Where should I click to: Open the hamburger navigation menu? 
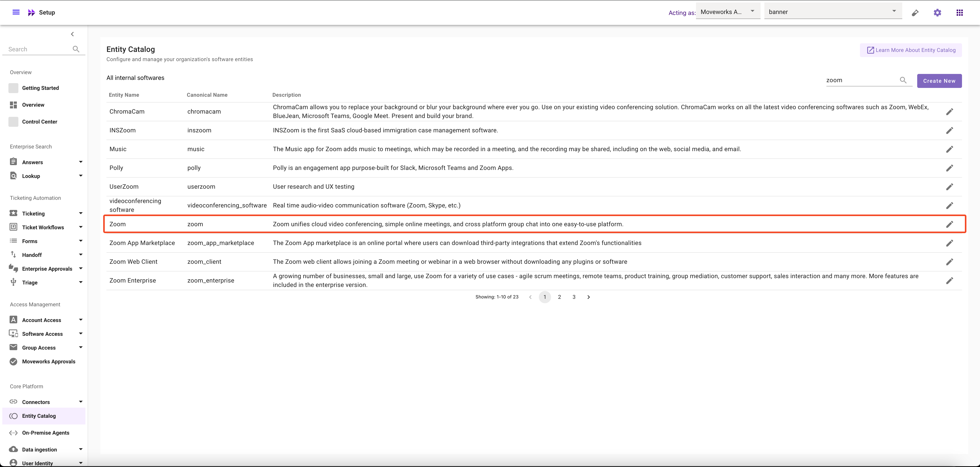coord(16,12)
